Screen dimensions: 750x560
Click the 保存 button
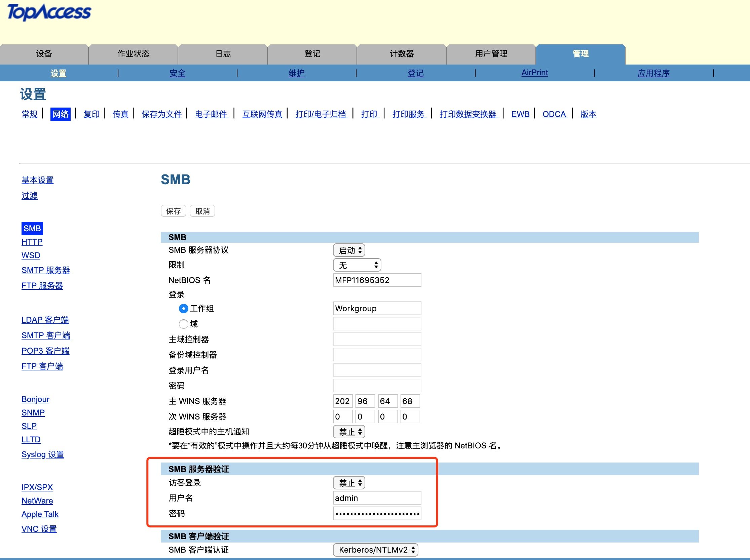[173, 211]
